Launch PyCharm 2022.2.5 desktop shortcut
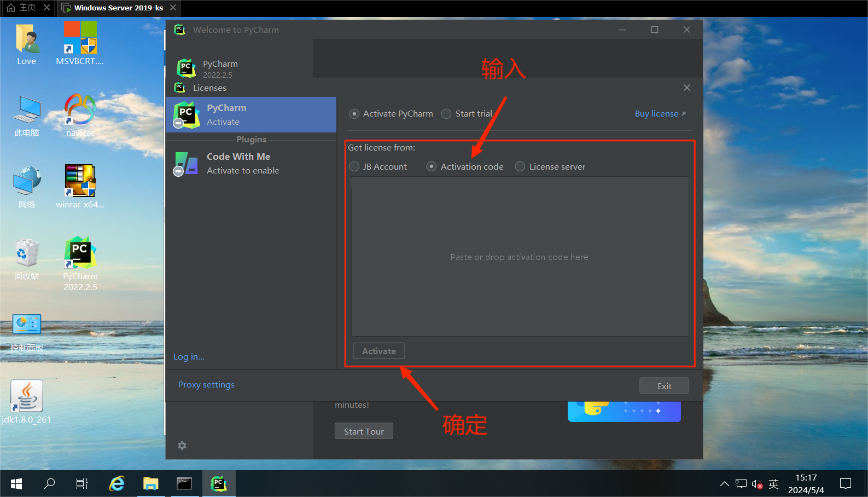 click(80, 264)
